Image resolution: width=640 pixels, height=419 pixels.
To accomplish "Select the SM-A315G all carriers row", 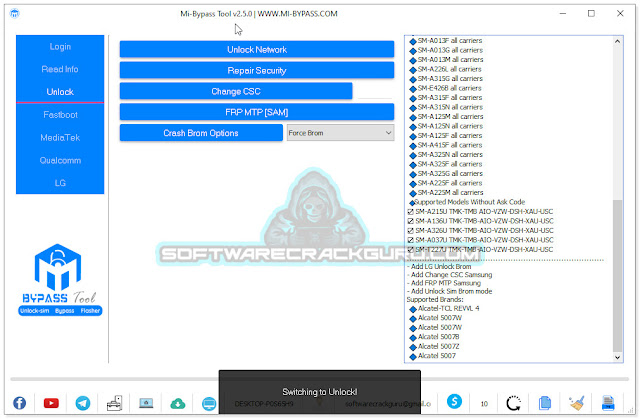I will click(446, 79).
